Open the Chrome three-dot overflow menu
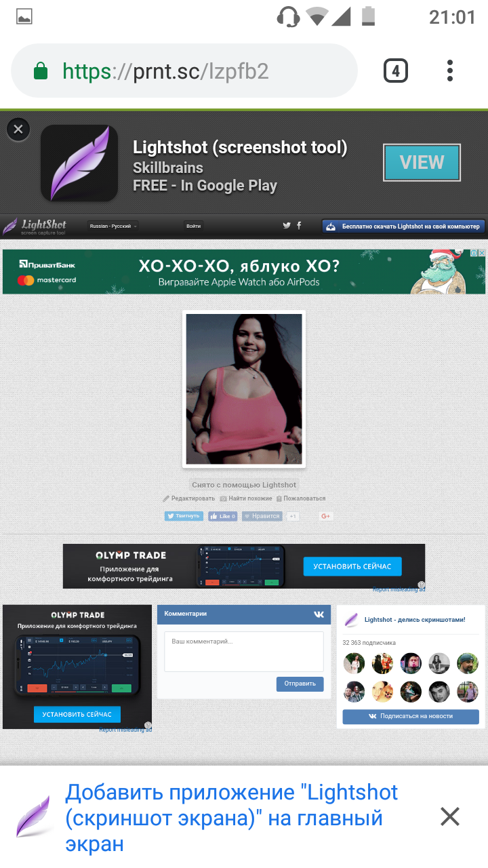Screen dimensions: 488x868 pos(450,71)
